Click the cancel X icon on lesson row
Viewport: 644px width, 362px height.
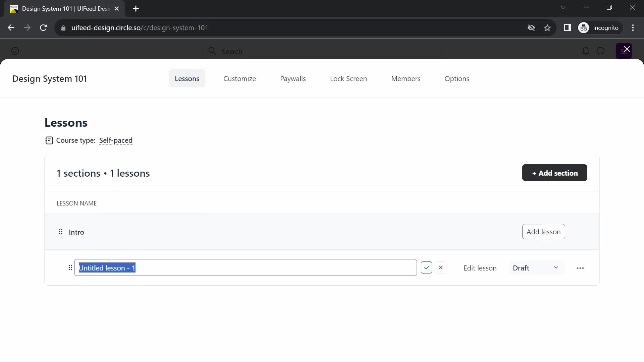(x=440, y=267)
